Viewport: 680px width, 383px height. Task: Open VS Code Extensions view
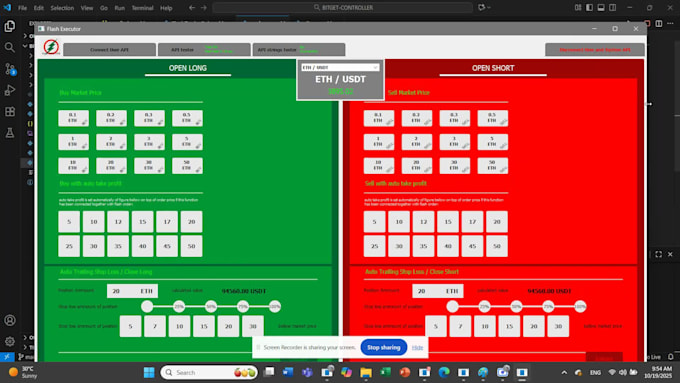10,111
